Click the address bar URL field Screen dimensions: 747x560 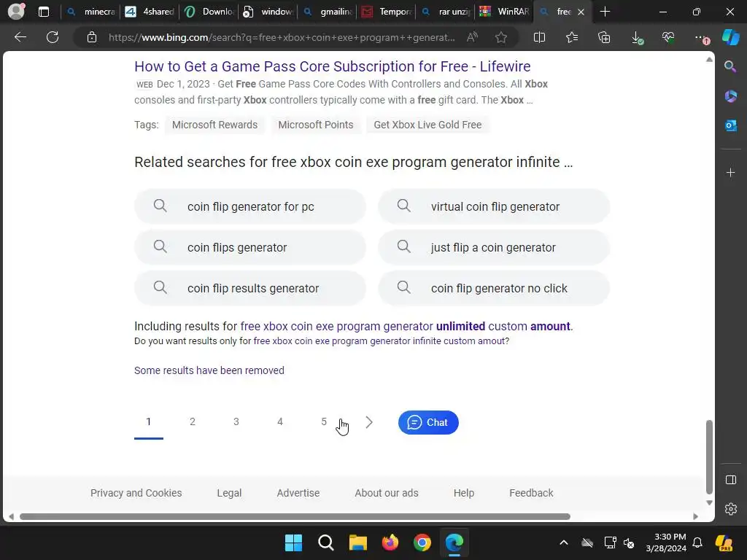(281, 37)
